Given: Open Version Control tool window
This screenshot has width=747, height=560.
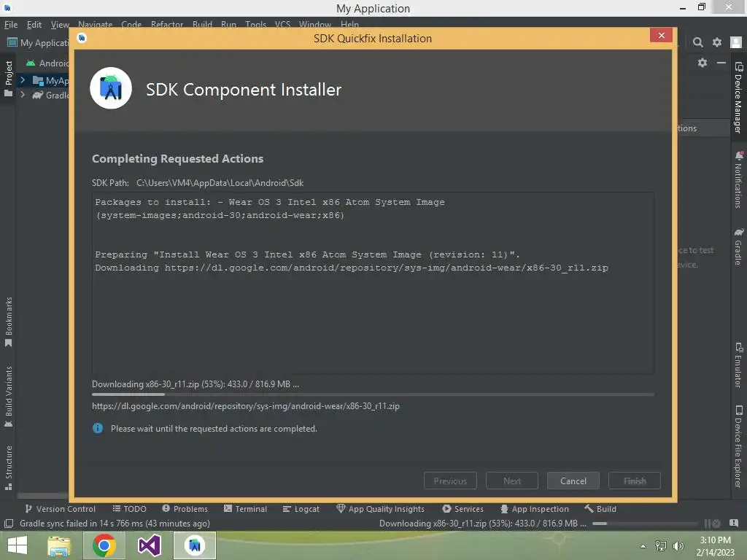Looking at the screenshot, I should tap(60, 508).
